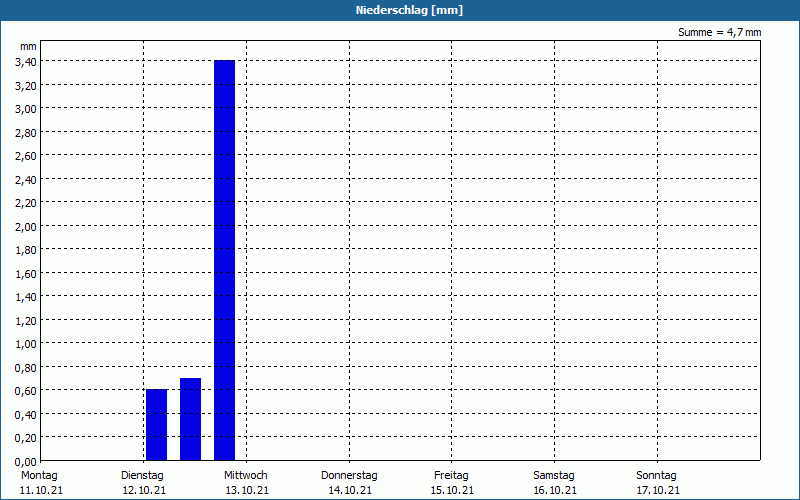800x500 pixels.
Task: Click the 1,40 y-axis value
Action: pyautogui.click(x=26, y=297)
